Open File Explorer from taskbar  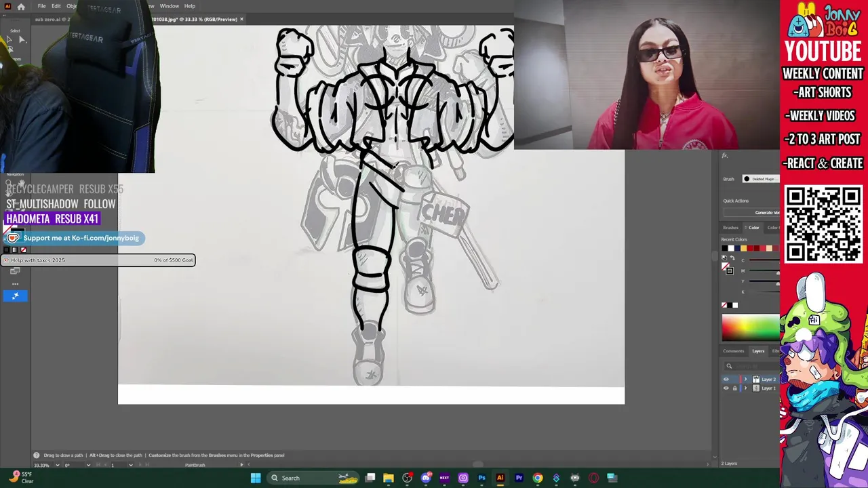pos(389,478)
